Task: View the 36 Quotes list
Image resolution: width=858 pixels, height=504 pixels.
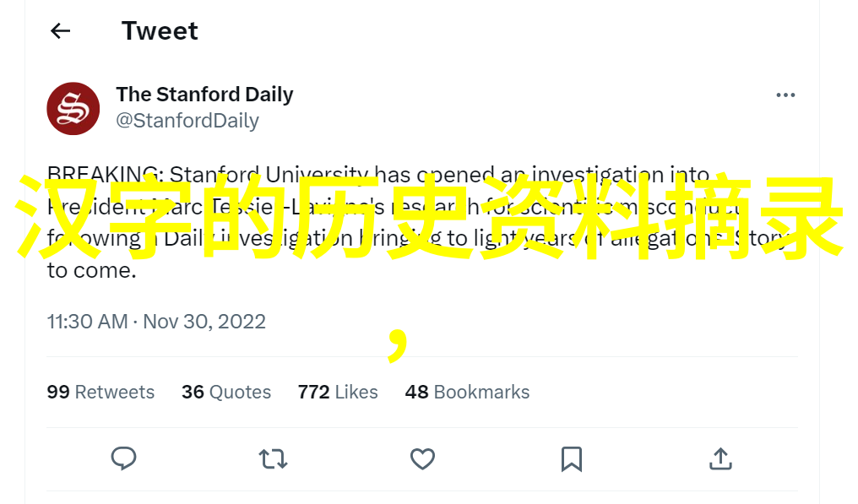Action: coord(226,392)
